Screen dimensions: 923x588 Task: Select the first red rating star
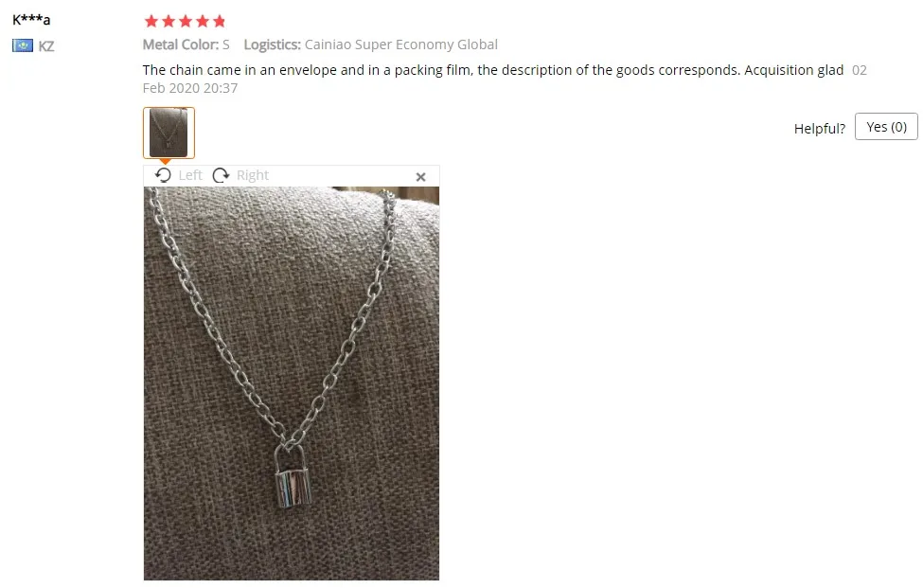pos(151,22)
